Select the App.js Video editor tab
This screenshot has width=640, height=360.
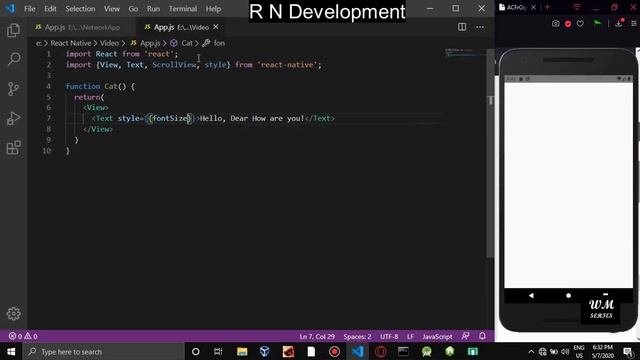tap(182, 27)
